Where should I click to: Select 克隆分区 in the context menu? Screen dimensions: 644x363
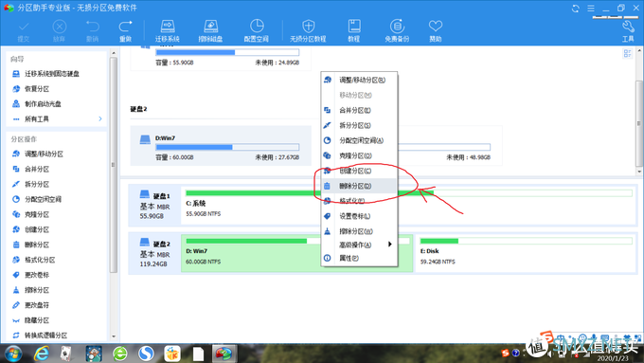pyautogui.click(x=359, y=155)
